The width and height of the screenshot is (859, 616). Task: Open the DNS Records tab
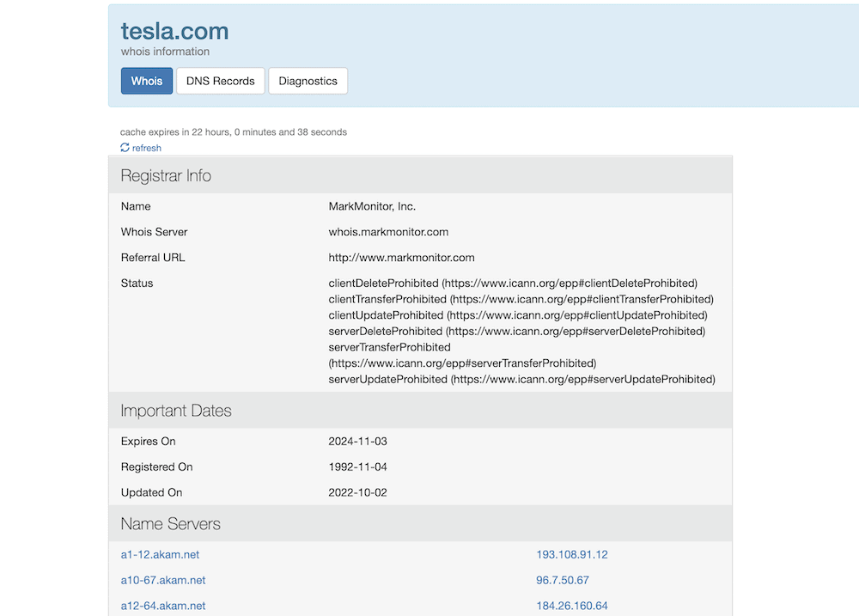[x=220, y=81]
